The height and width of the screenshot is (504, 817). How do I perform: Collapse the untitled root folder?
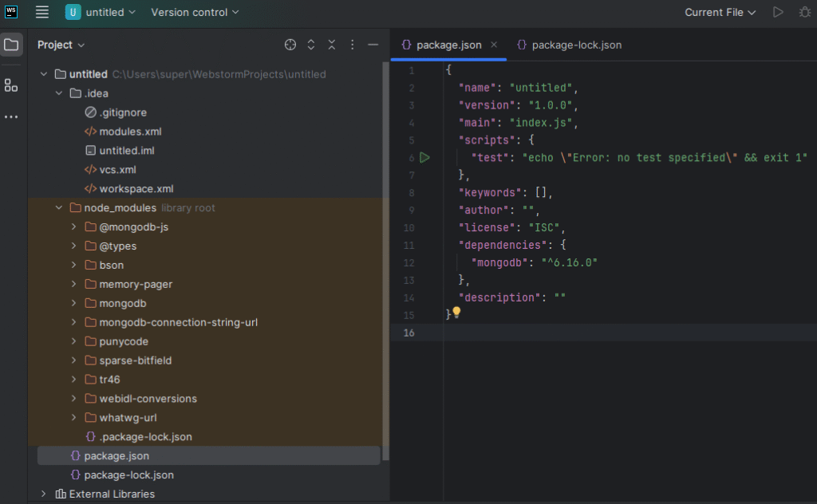[44, 74]
